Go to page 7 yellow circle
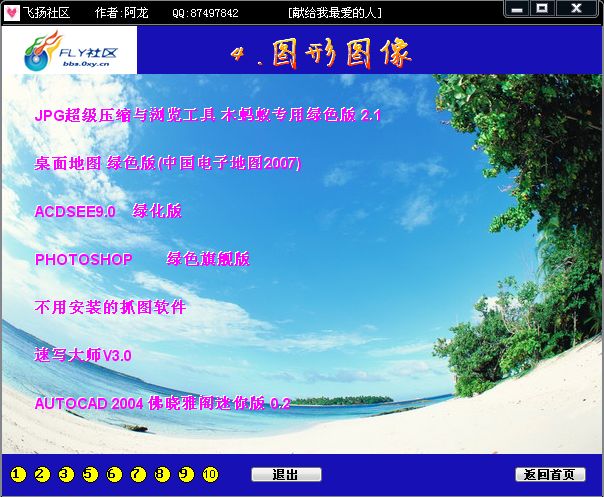Screen dimensions: 604x497 point(138,474)
